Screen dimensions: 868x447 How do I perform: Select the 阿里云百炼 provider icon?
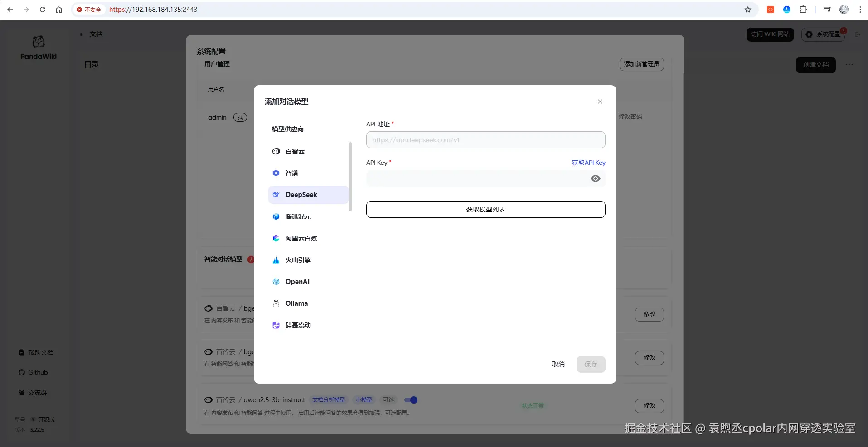coord(276,238)
